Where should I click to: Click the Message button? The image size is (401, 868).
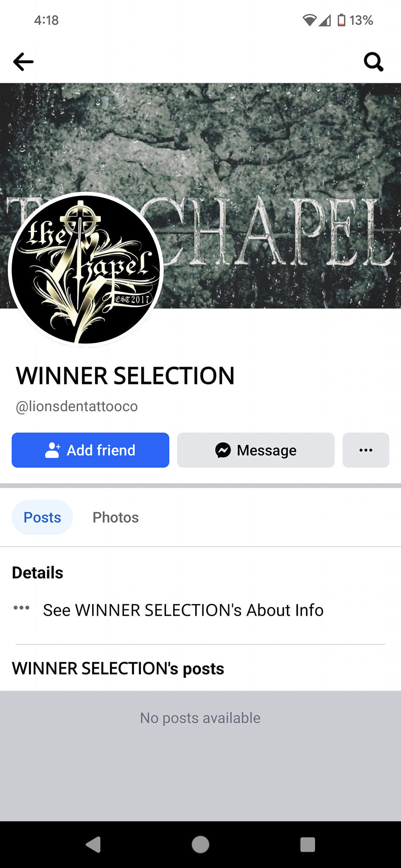pyautogui.click(x=256, y=450)
